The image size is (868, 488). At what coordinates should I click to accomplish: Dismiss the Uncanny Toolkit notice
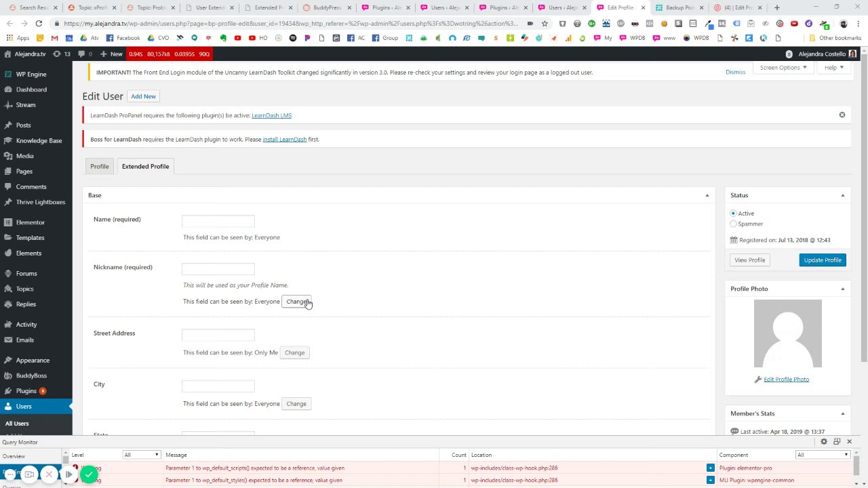[735, 72]
